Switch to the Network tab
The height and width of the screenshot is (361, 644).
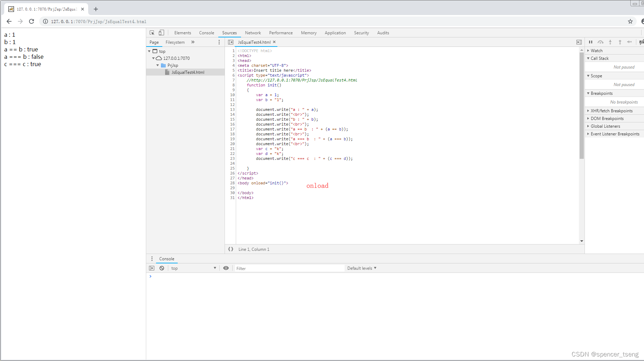pyautogui.click(x=253, y=33)
